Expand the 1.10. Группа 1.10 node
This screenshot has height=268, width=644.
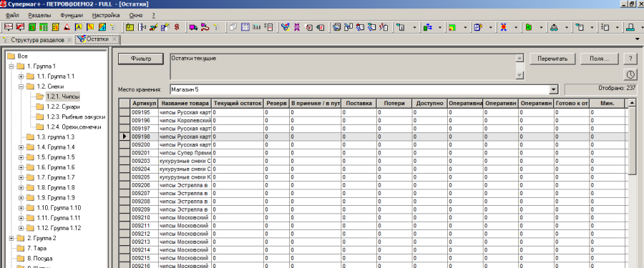21,208
